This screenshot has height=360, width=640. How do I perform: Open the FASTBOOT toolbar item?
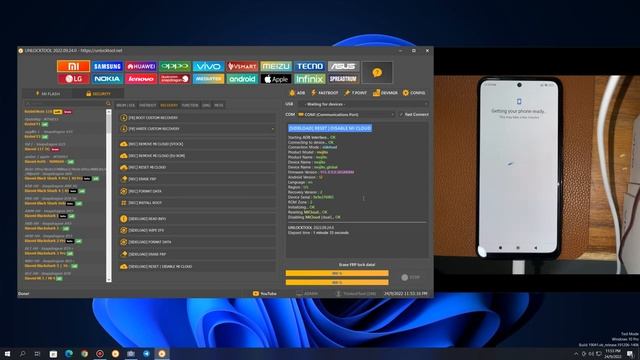pyautogui.click(x=325, y=93)
